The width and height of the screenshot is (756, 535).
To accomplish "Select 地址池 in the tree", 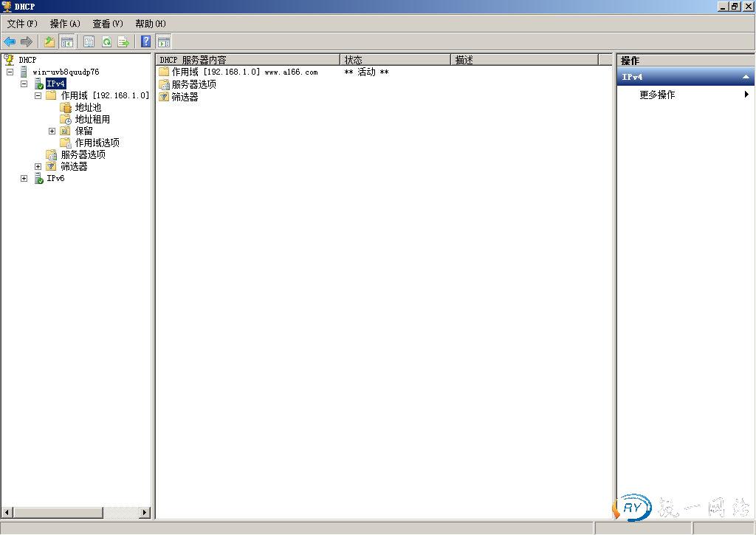I will [88, 107].
